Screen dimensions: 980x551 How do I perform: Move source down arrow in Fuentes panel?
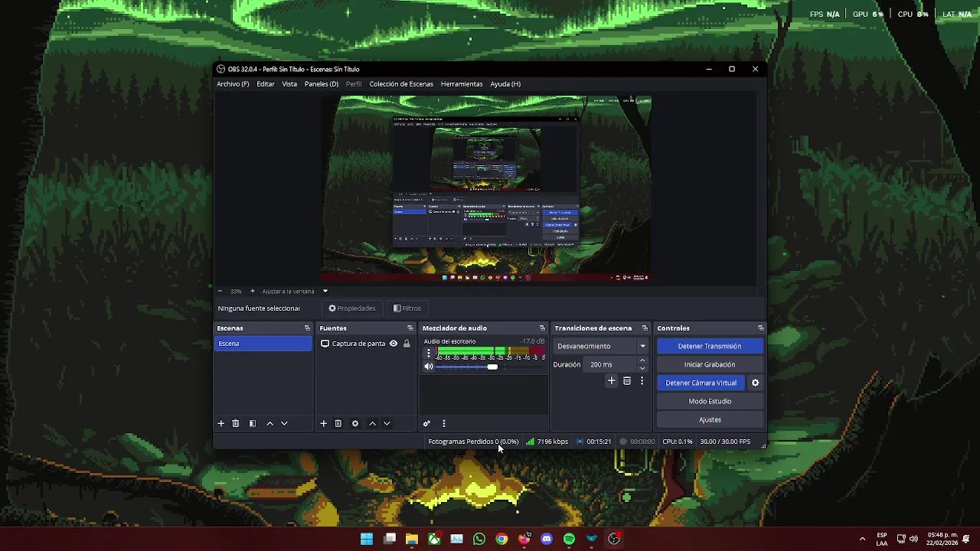tap(387, 423)
